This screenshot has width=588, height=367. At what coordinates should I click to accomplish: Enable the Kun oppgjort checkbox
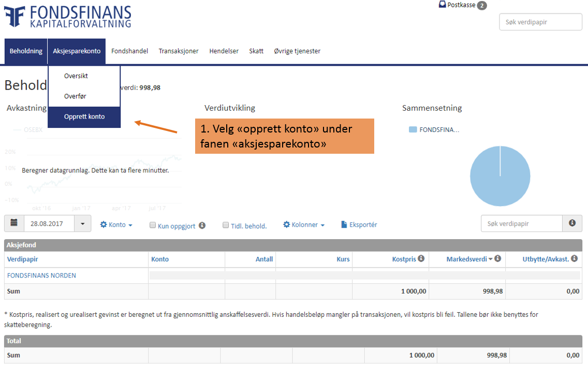[153, 225]
